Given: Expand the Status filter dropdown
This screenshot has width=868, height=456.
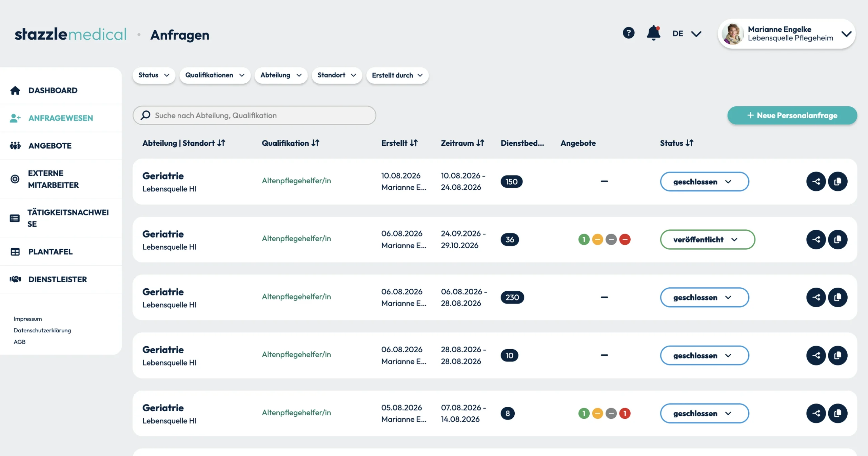Looking at the screenshot, I should (154, 75).
